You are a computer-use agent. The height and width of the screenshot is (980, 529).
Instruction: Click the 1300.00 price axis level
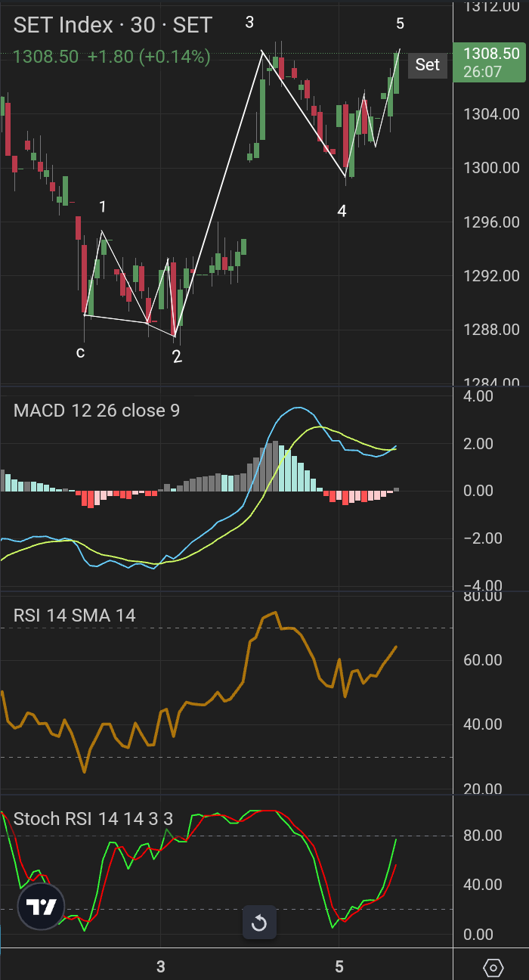[x=491, y=168]
